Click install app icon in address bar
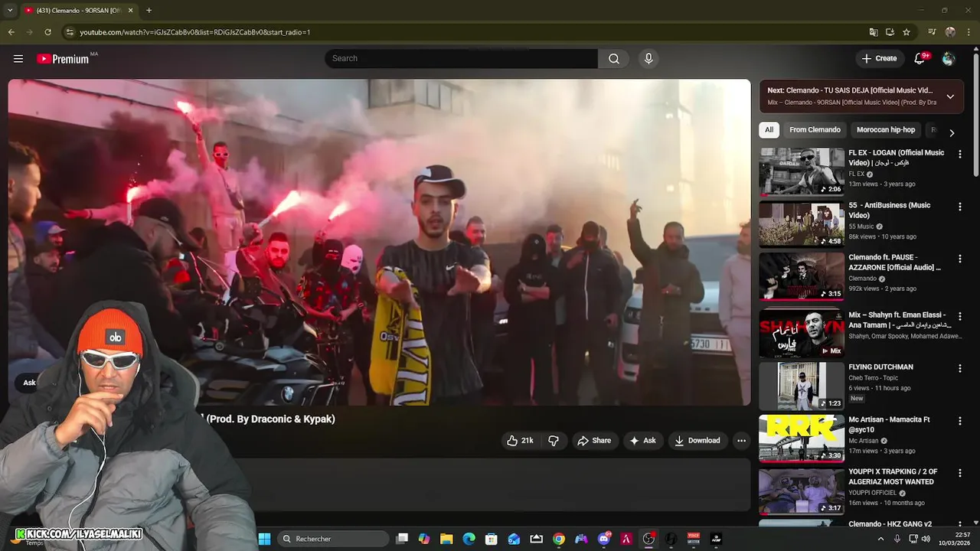 point(890,32)
